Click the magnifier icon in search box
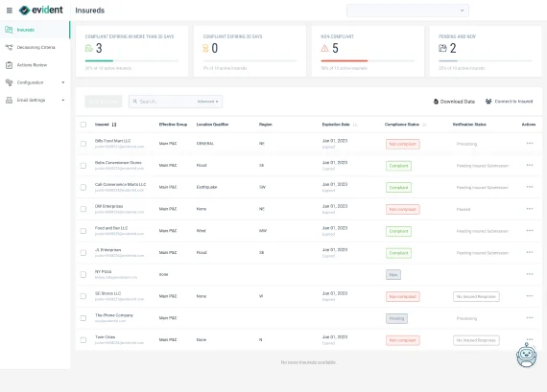 (135, 102)
